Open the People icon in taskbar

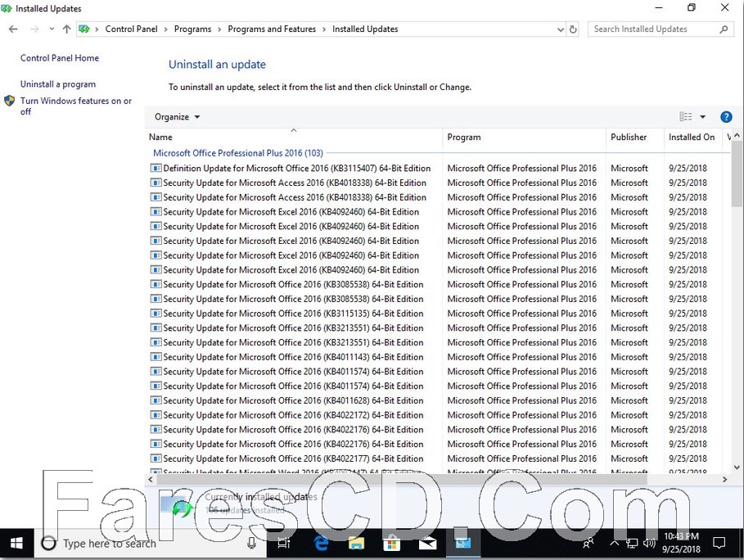point(588,544)
